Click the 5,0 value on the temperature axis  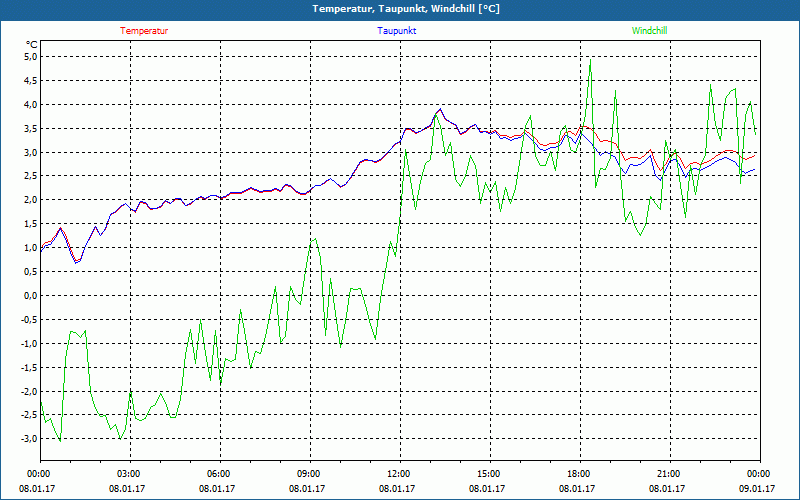coord(31,57)
